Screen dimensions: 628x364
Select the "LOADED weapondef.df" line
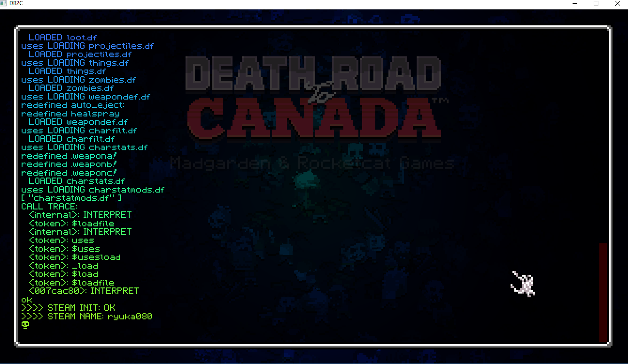pos(78,122)
